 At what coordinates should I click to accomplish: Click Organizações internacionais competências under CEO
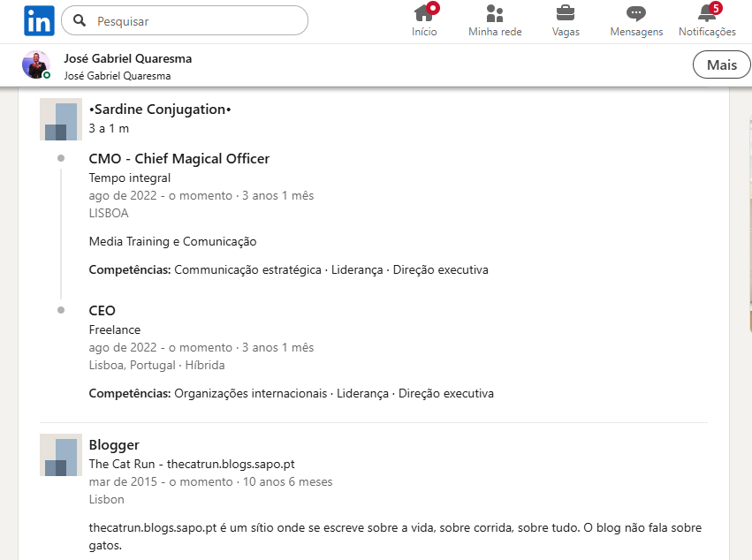click(x=250, y=393)
